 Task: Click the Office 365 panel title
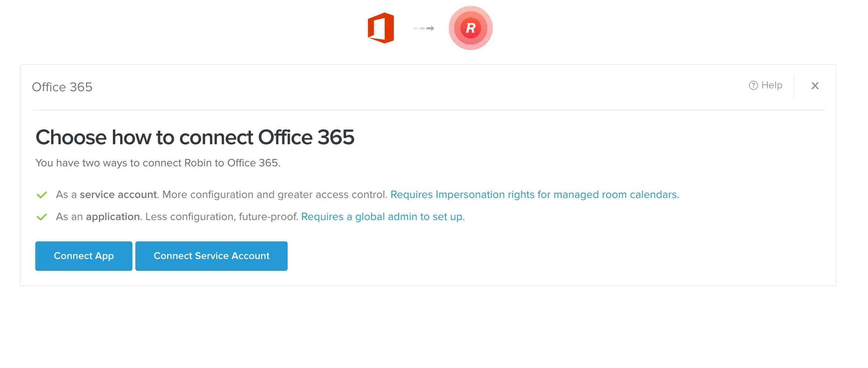(62, 87)
